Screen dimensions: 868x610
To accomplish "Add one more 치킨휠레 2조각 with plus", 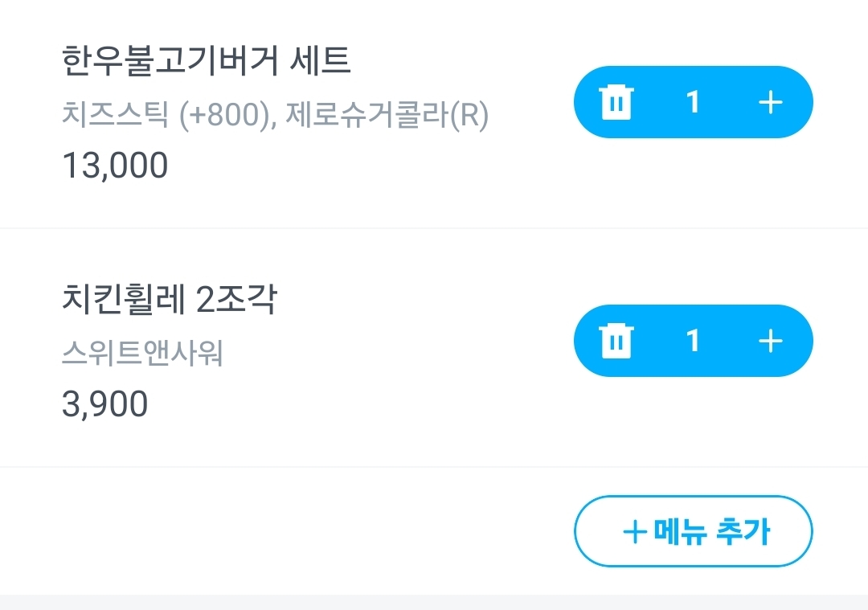I will (x=770, y=341).
